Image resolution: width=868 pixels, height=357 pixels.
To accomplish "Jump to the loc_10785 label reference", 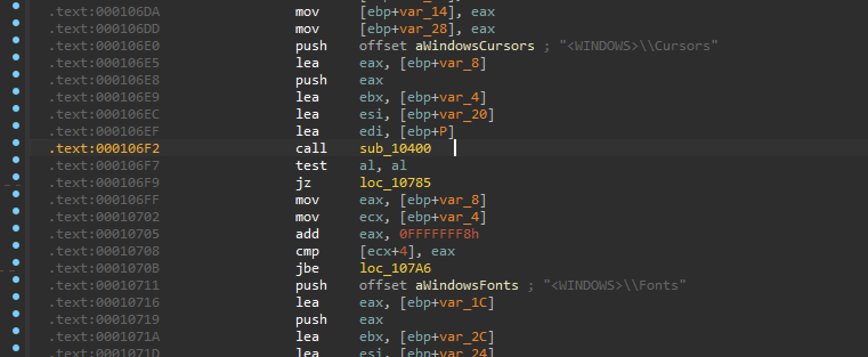I will [x=395, y=183].
